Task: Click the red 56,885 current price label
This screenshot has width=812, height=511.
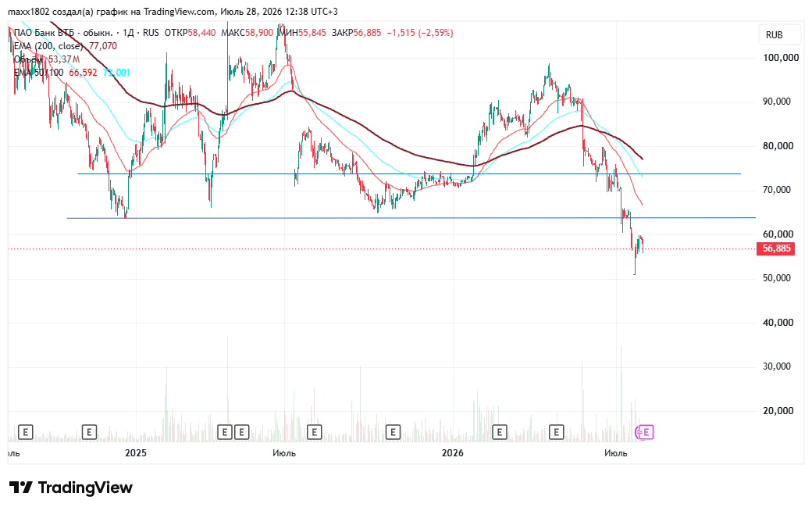Action: tap(776, 248)
